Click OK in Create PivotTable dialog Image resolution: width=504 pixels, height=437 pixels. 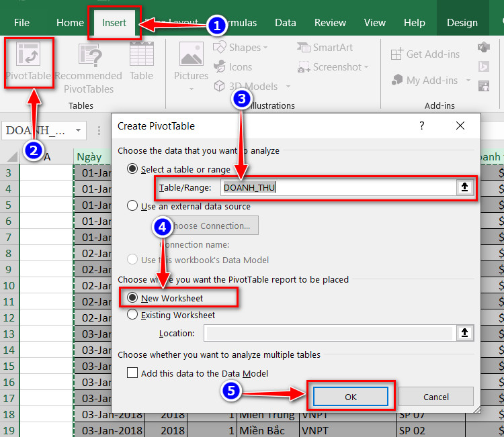point(351,397)
